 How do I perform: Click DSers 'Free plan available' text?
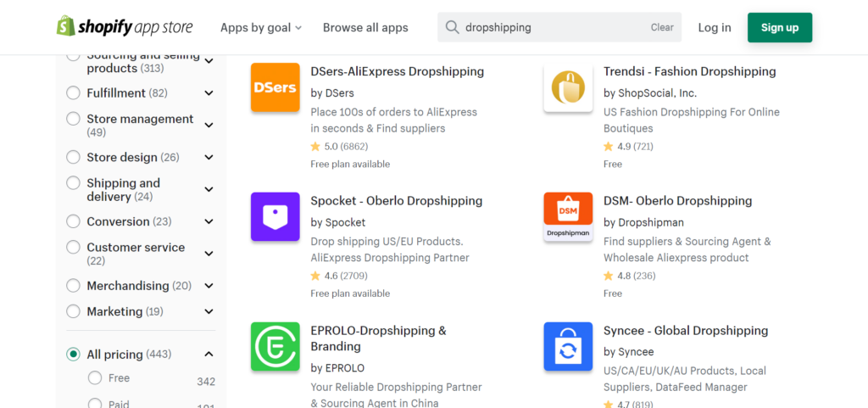coord(350,164)
